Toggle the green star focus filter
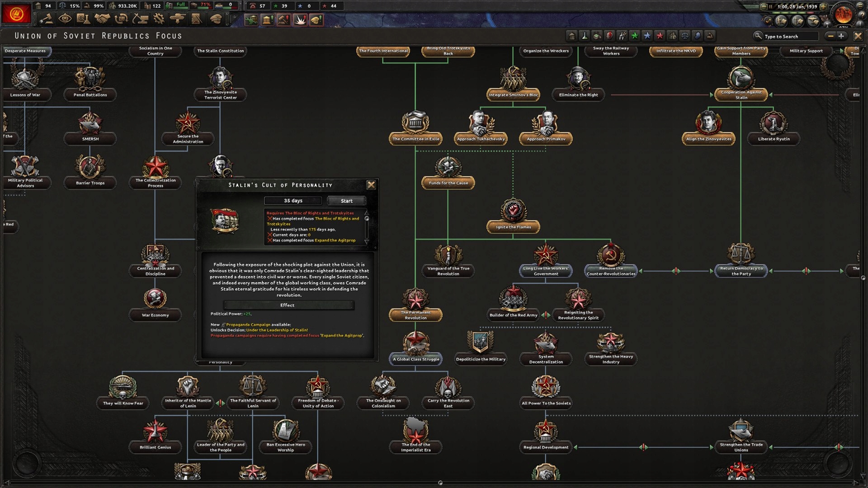 [635, 36]
